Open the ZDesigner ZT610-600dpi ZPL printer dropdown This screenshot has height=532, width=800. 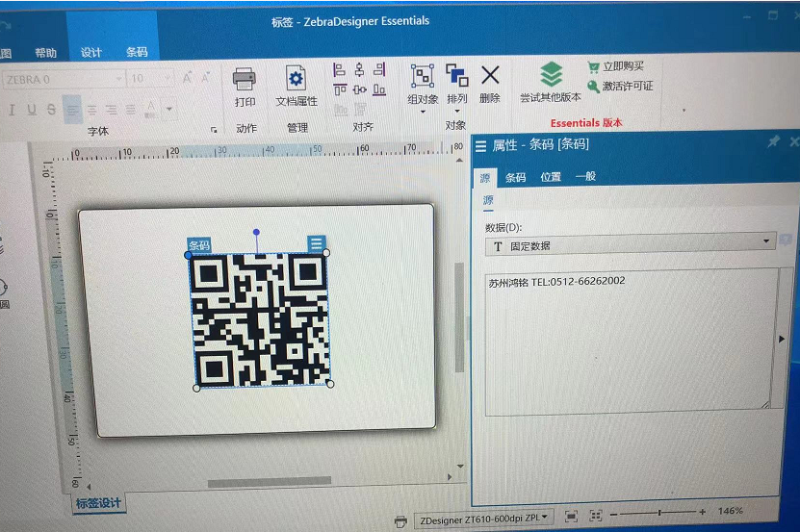pos(482,519)
